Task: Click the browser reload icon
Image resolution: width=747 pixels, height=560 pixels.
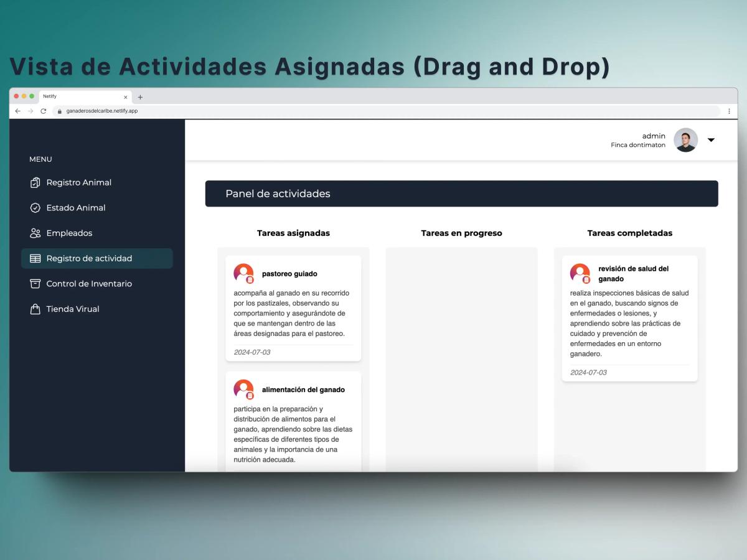Action: 43,111
